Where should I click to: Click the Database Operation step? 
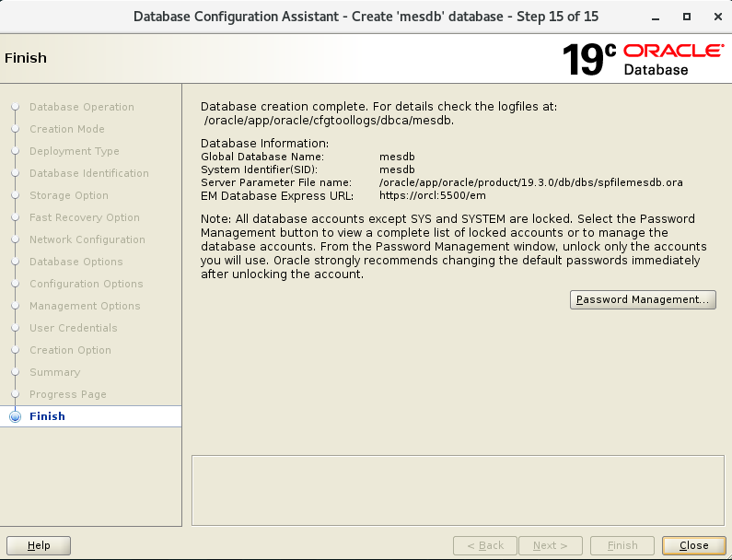[x=81, y=107]
